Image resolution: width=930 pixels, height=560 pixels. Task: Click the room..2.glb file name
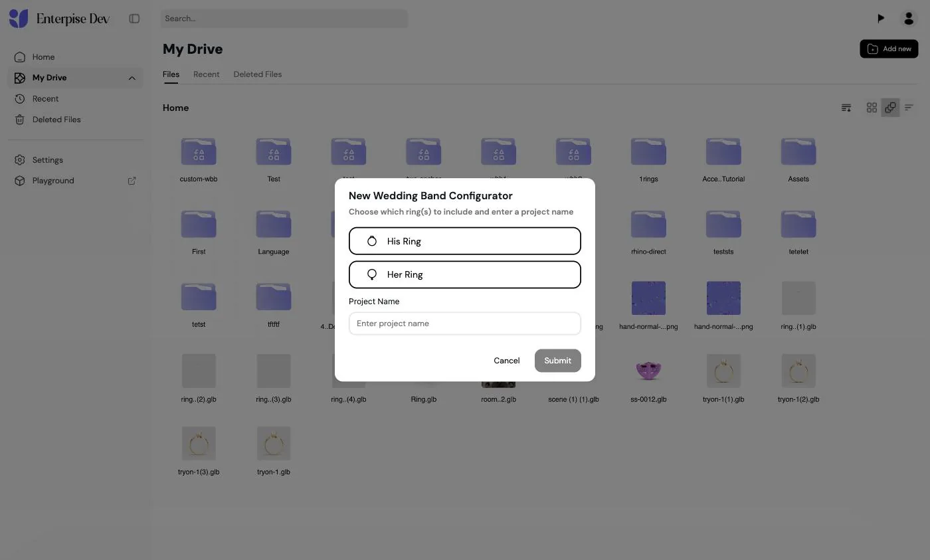[499, 399]
